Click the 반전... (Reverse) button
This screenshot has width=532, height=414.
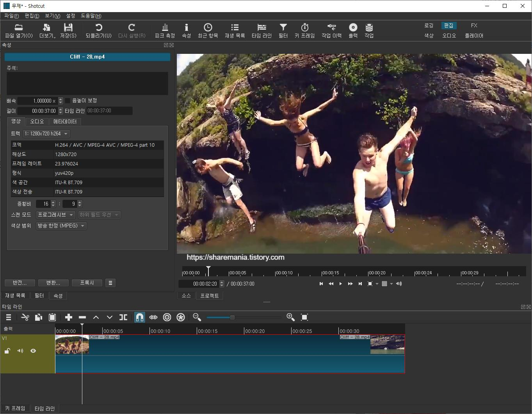[x=20, y=283]
